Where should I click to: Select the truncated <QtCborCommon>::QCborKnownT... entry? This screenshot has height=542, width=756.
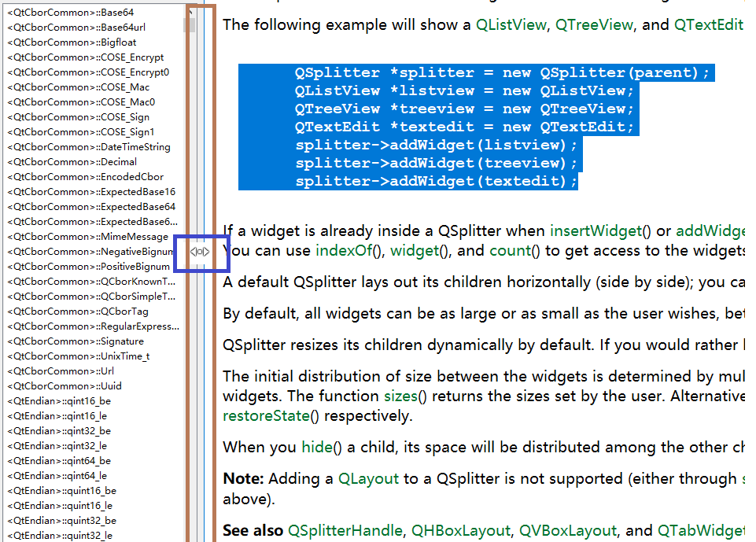pos(91,282)
